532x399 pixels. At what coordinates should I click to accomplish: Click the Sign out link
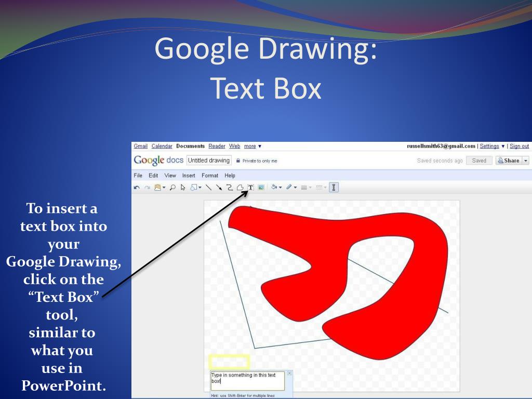click(x=519, y=146)
